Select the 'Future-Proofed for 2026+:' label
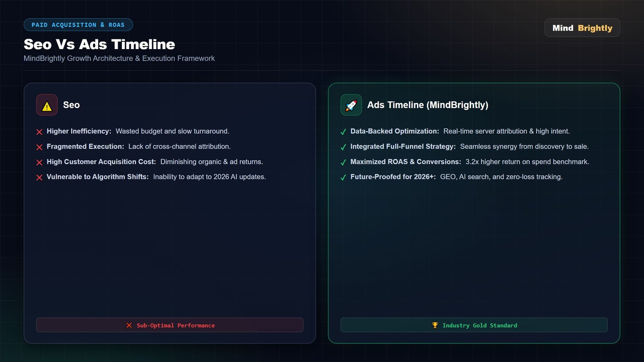The width and height of the screenshot is (644, 362). click(x=393, y=177)
